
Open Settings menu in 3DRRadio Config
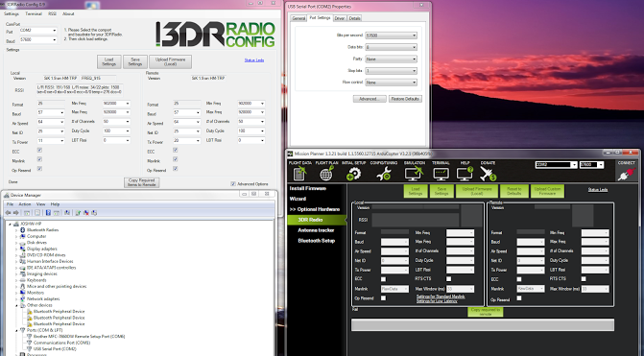point(12,13)
